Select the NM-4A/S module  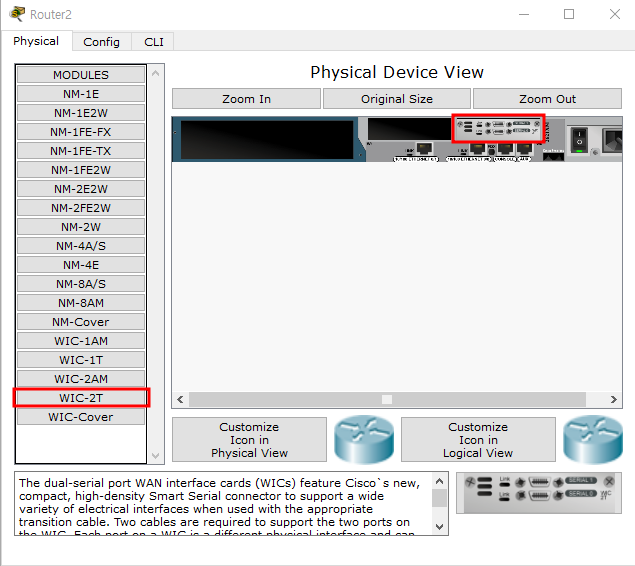[81, 246]
